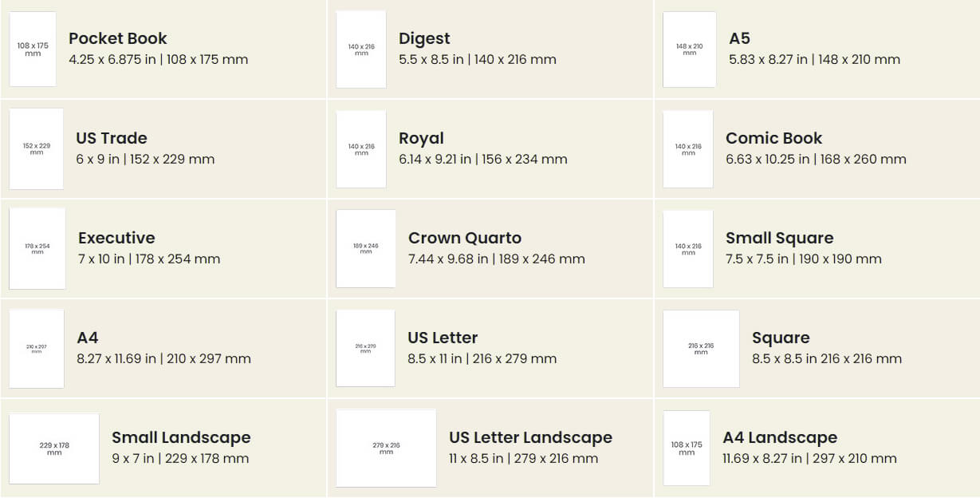980x498 pixels.
Task: Click the A5 white page thumbnail
Action: (689, 49)
